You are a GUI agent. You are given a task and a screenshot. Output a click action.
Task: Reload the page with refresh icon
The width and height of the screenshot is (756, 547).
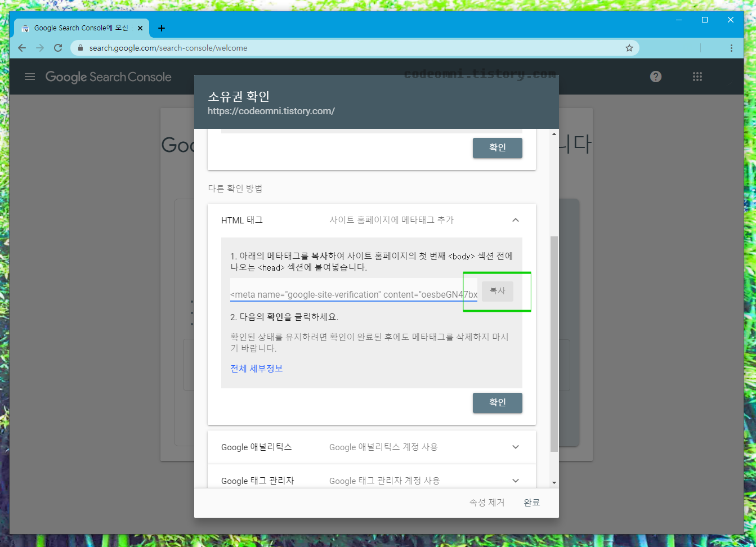(x=58, y=48)
